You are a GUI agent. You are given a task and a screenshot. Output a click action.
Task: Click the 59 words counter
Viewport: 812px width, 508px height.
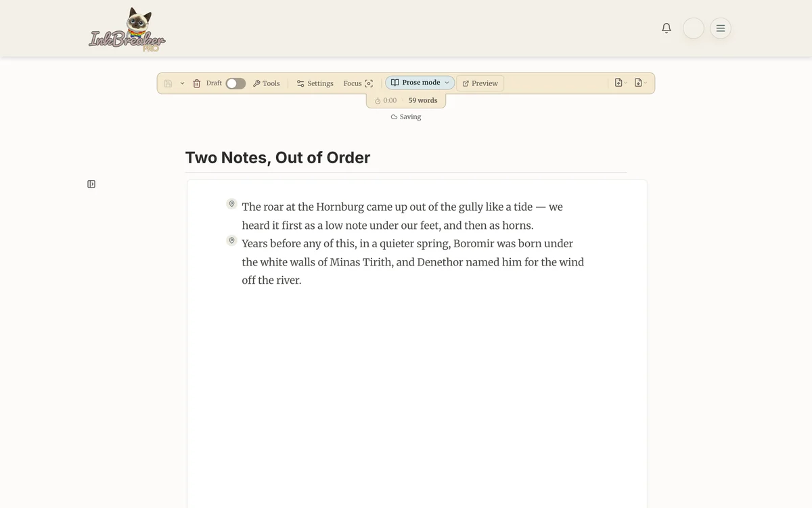pyautogui.click(x=423, y=100)
